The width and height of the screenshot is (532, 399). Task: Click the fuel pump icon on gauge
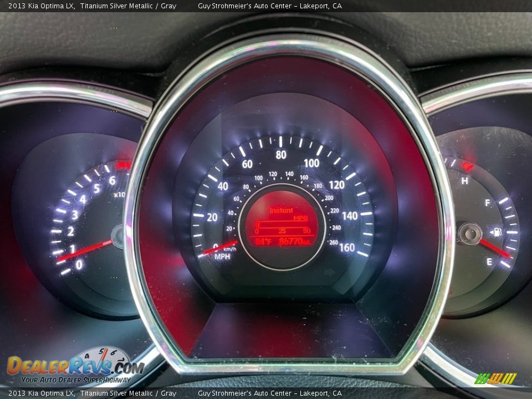(497, 232)
